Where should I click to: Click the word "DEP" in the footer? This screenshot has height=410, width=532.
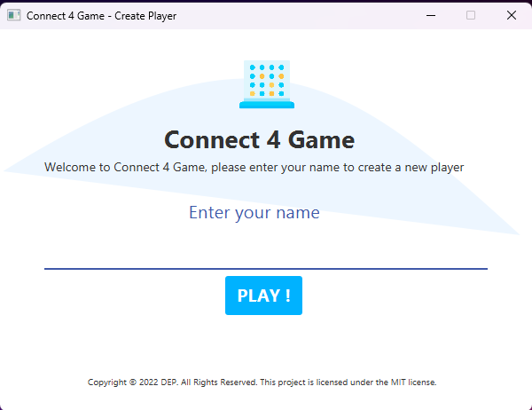[x=168, y=382]
